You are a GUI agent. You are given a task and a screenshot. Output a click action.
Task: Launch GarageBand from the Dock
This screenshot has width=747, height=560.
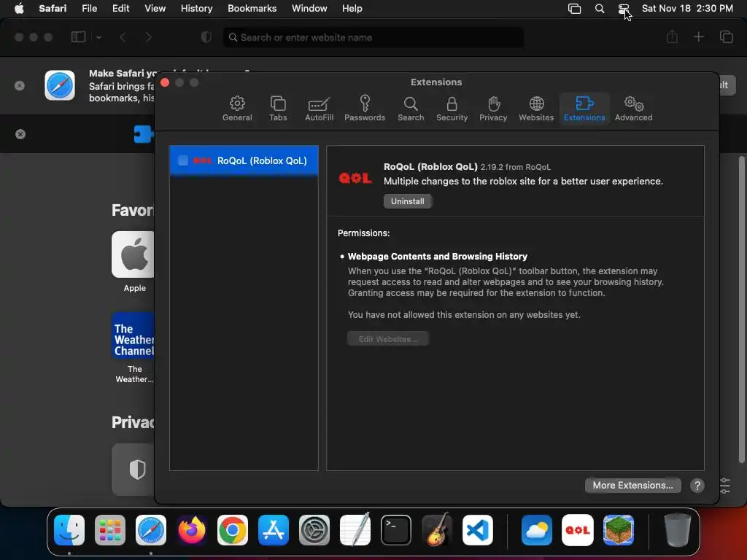[437, 529]
